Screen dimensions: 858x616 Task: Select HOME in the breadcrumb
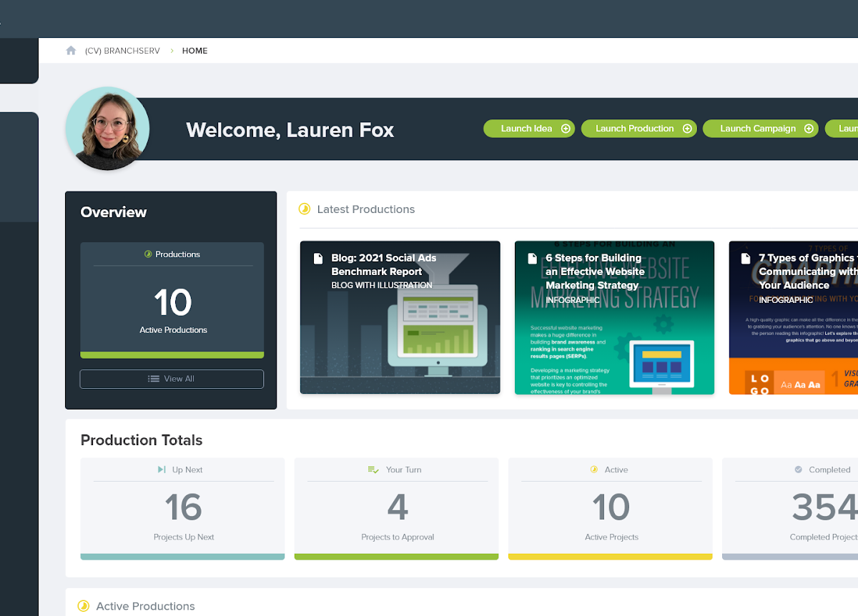(x=194, y=51)
